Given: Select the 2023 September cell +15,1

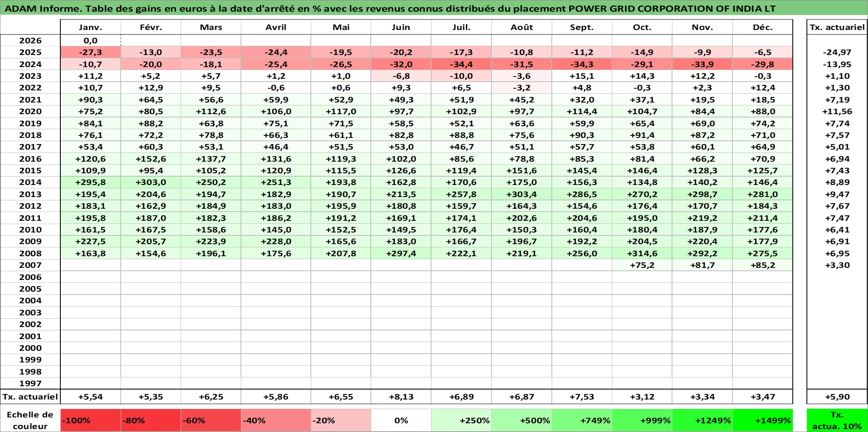Looking at the screenshot, I should tap(582, 76).
